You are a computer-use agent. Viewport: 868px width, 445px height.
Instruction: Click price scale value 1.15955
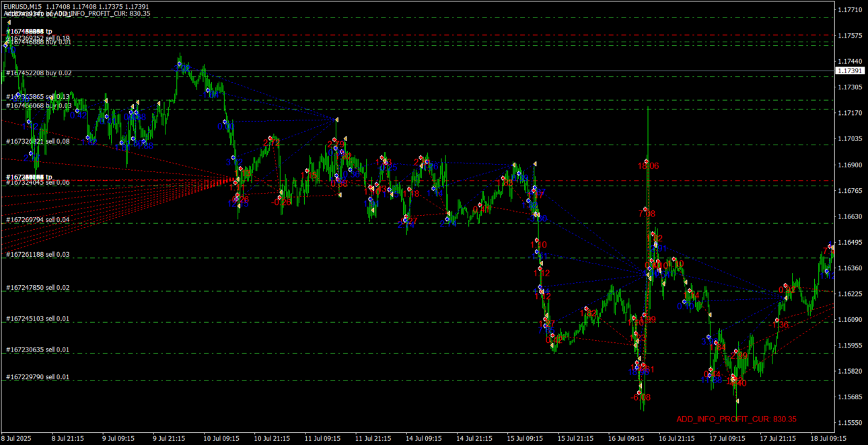(849, 346)
